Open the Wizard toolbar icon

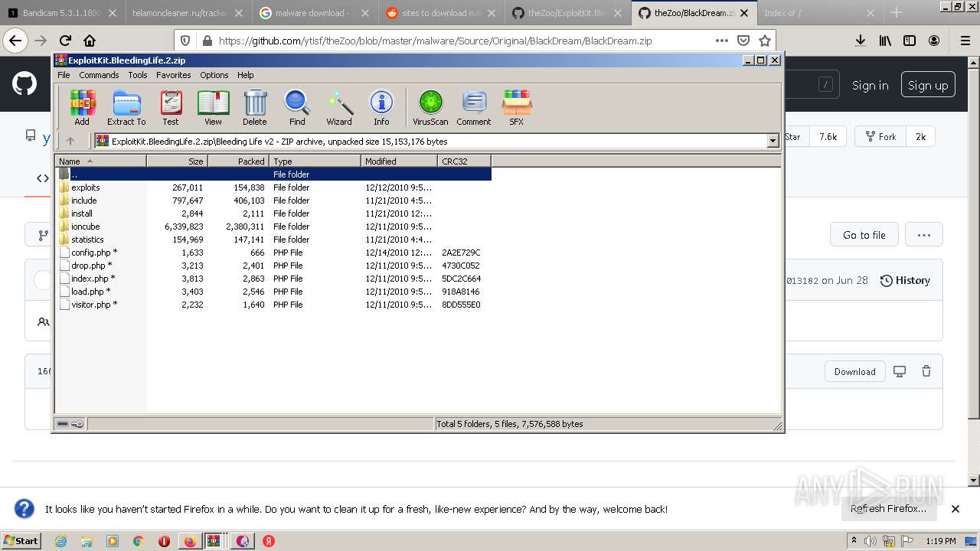pyautogui.click(x=339, y=107)
